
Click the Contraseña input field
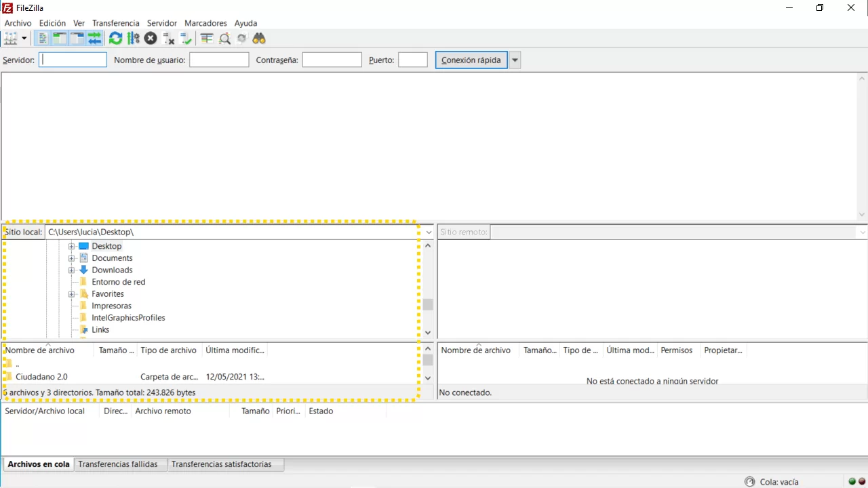click(x=332, y=60)
